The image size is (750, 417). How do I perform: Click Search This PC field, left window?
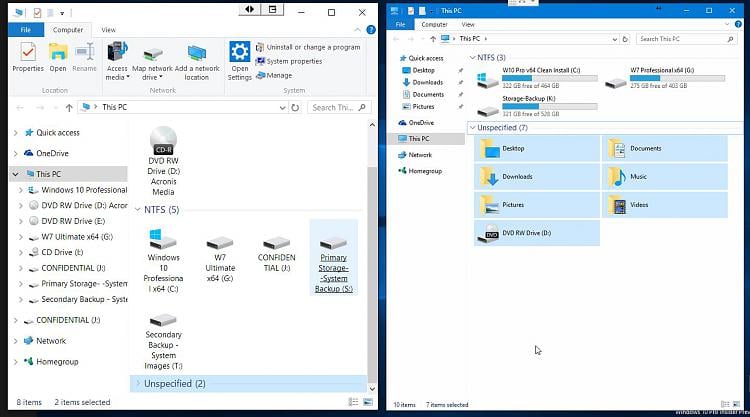tap(339, 108)
